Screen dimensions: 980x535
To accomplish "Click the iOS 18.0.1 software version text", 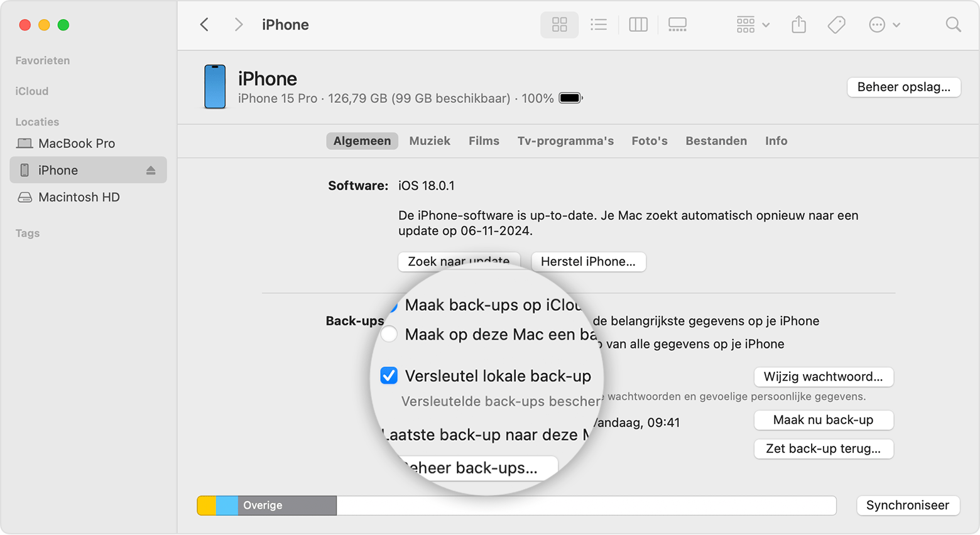I will (427, 185).
